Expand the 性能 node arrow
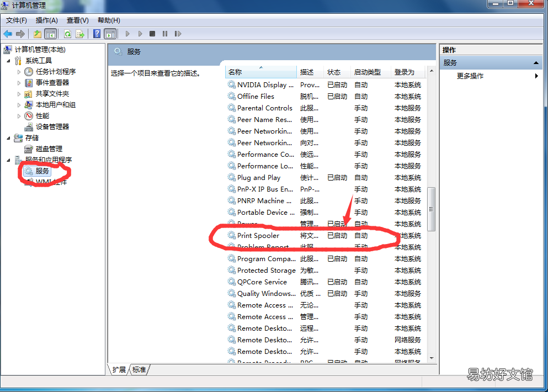This screenshot has height=392, width=548. click(19, 116)
